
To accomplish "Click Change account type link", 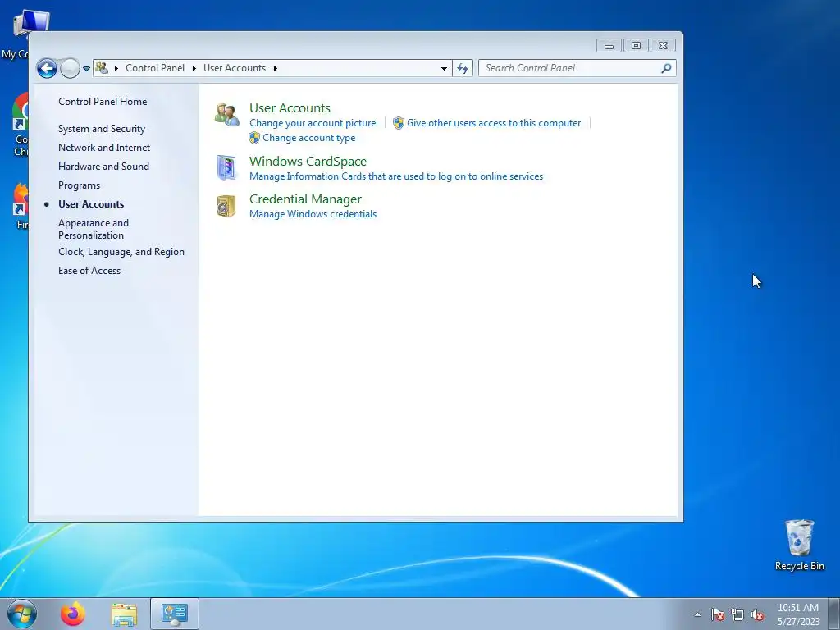I will (x=309, y=138).
